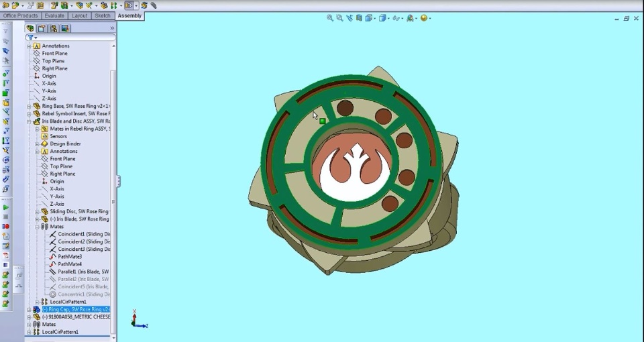
Task: Click the Apply Scene gold sphere icon
Action: [x=423, y=18]
